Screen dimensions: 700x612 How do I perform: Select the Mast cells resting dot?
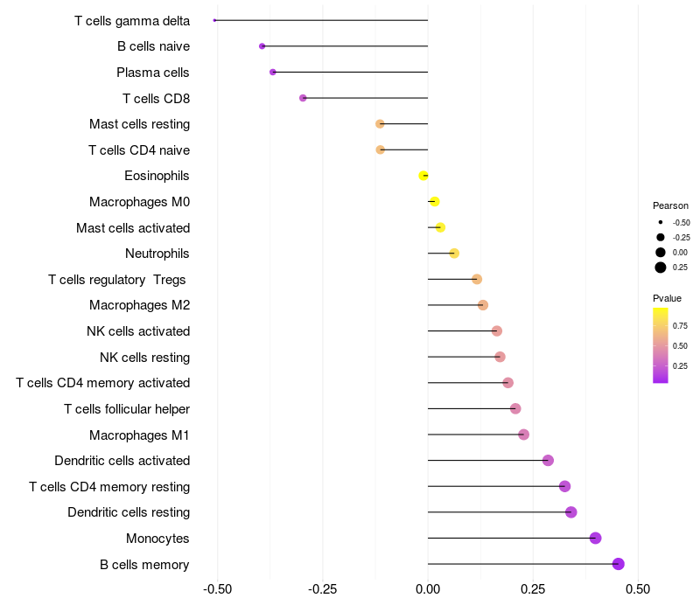click(x=380, y=124)
